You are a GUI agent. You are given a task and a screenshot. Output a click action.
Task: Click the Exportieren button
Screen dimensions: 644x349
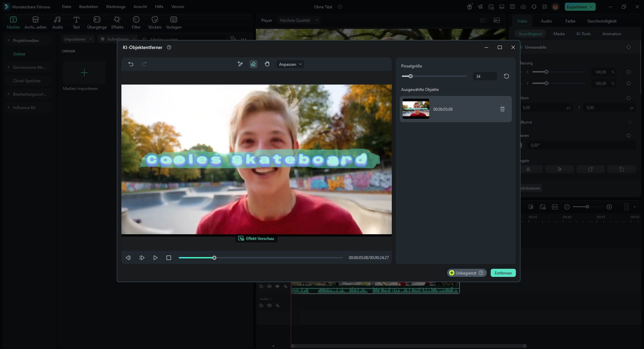point(580,7)
